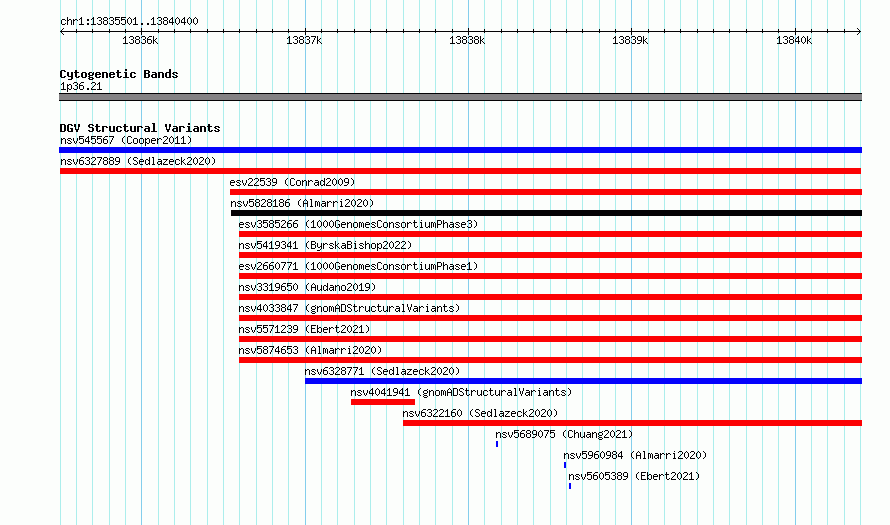Open nsv4041941 (gnomADStructuralVariants) label

point(461,392)
